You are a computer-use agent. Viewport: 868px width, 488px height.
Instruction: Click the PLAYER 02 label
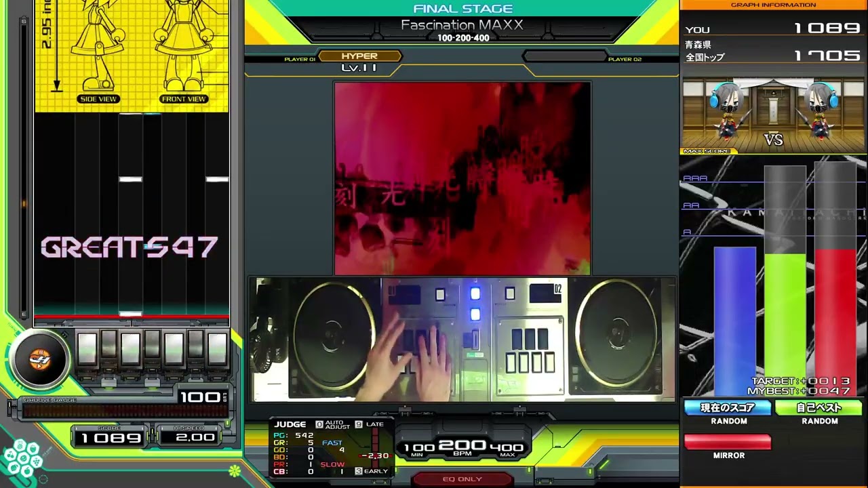click(x=625, y=60)
